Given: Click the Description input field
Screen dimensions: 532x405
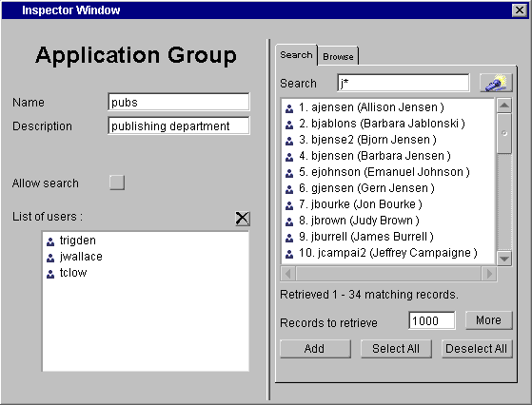Looking at the screenshot, I should 179,125.
